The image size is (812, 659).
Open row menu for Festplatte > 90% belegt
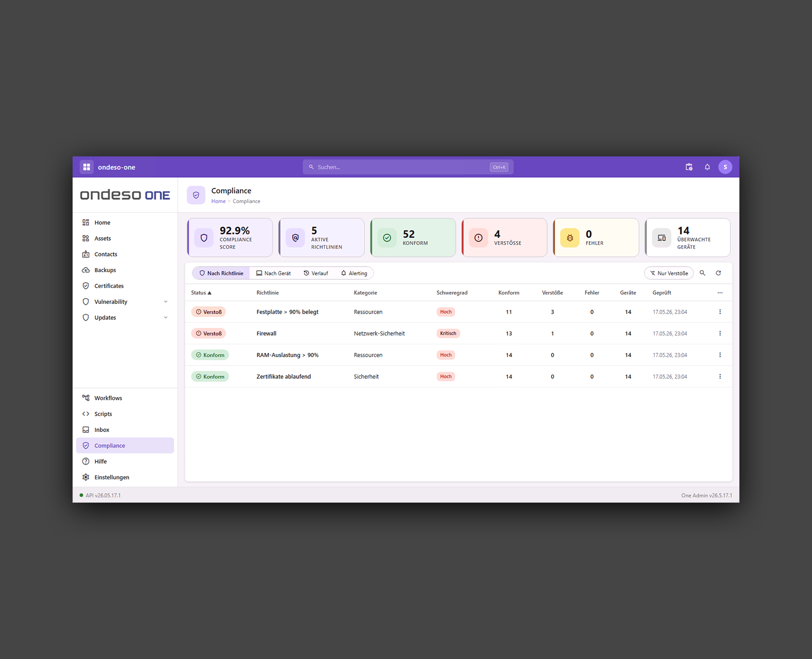pos(720,312)
